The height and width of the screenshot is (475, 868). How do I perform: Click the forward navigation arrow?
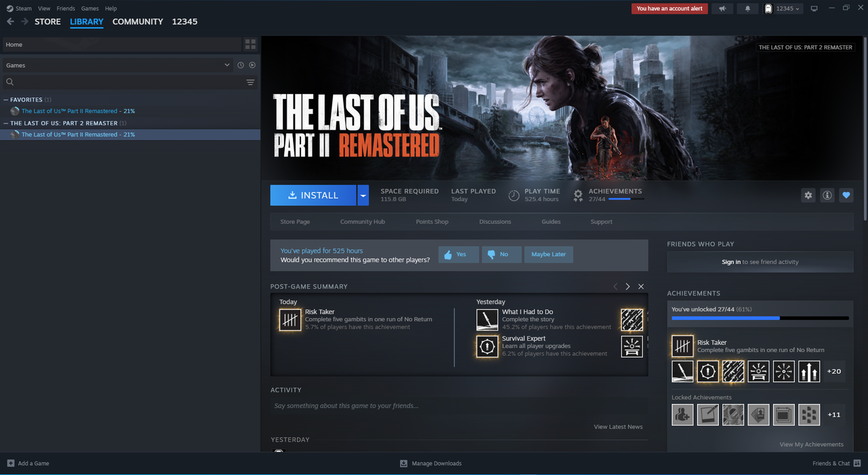24,22
